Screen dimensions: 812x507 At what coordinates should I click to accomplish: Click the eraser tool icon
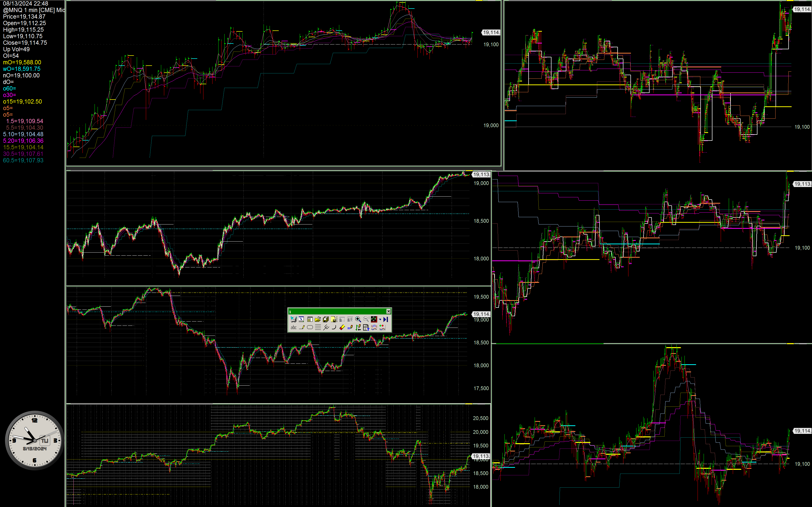(343, 328)
